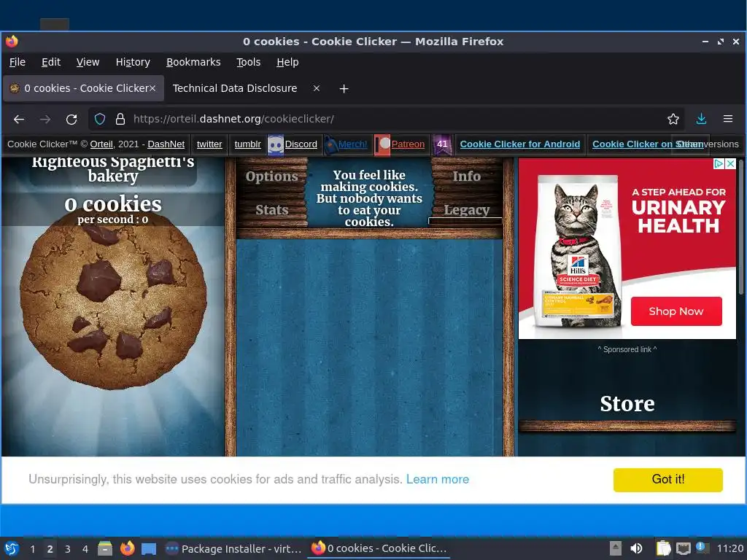Switch to Technical Data Disclosure tab
This screenshot has height=560, width=747.
click(x=234, y=88)
